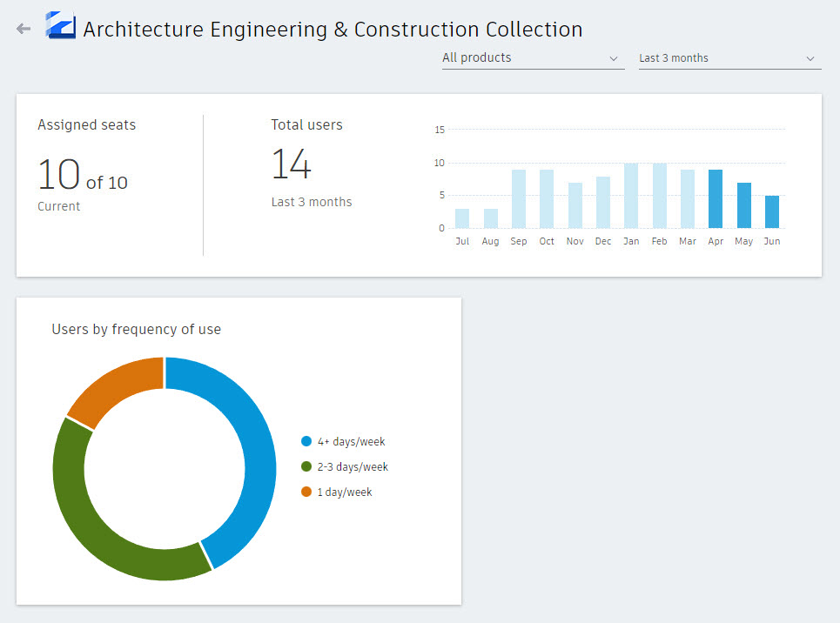The width and height of the screenshot is (840, 623).
Task: Click the All products chevron arrow
Action: [614, 58]
